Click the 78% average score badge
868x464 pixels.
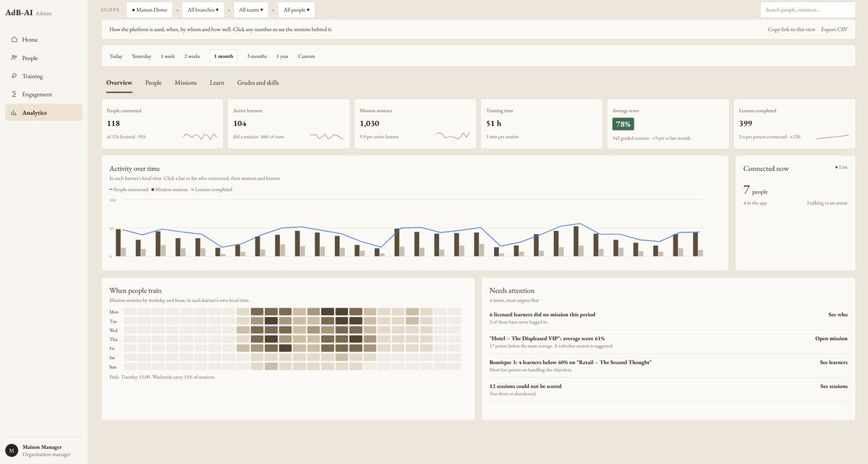pos(624,125)
